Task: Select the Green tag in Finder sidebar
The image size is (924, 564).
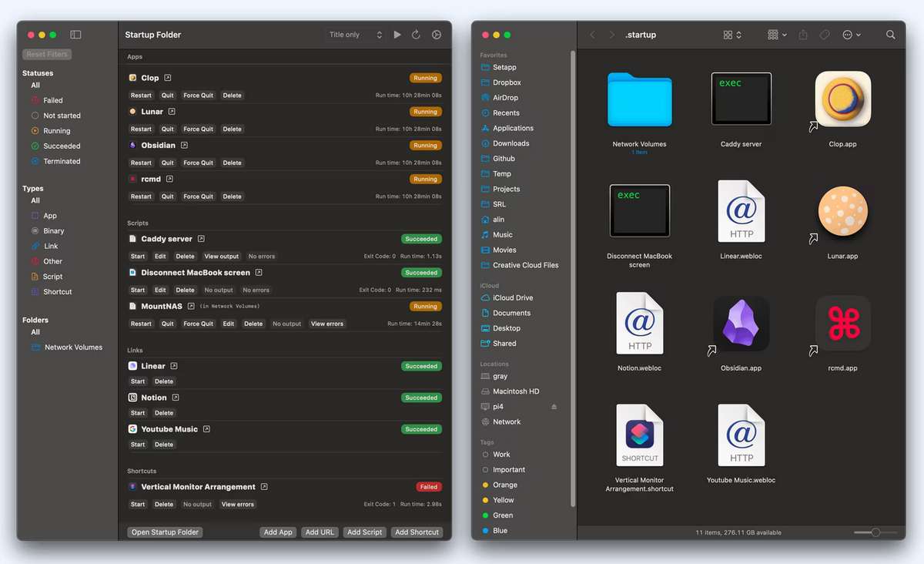Action: click(497, 515)
